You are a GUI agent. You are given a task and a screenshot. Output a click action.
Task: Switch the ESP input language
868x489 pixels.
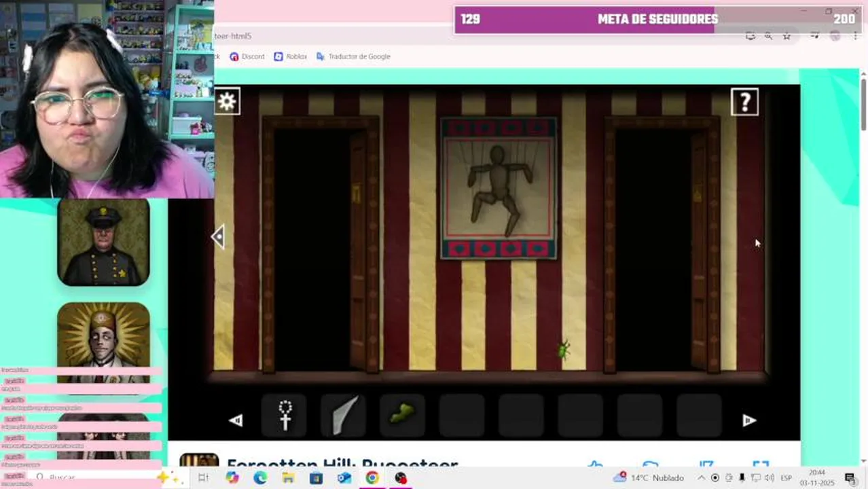pos(786,477)
